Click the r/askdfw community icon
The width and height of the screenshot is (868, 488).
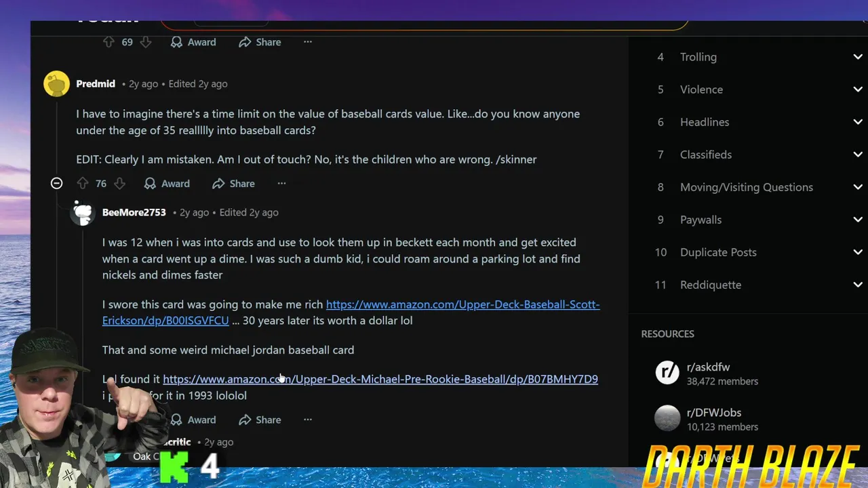point(667,373)
